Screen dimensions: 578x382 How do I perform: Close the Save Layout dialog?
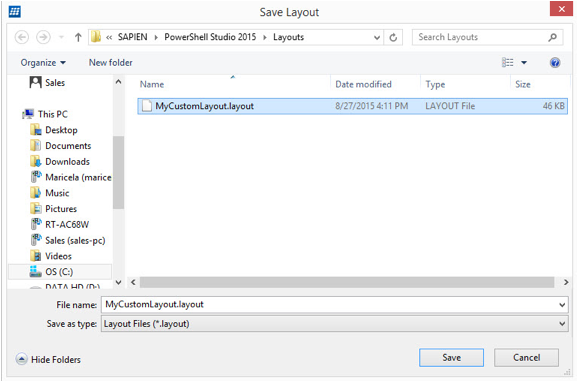(x=561, y=9)
